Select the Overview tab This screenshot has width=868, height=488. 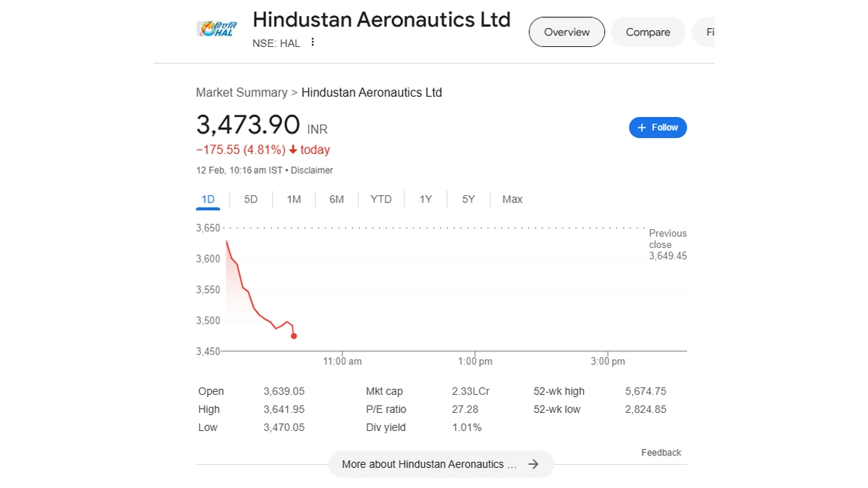[x=566, y=33]
